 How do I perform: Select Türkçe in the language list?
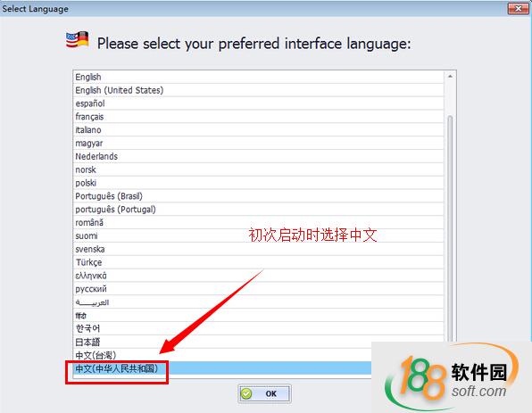coord(258,262)
